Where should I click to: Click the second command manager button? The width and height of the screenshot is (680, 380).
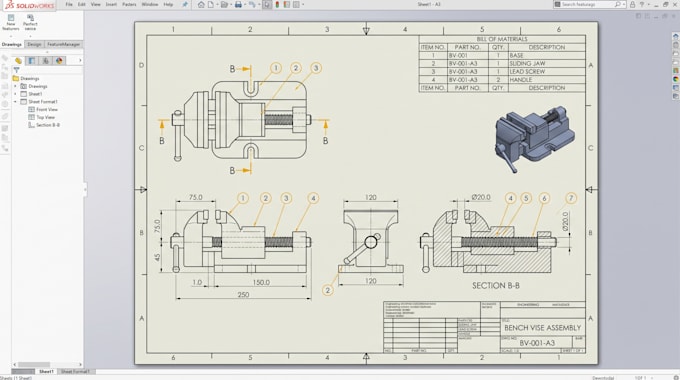pos(30,22)
